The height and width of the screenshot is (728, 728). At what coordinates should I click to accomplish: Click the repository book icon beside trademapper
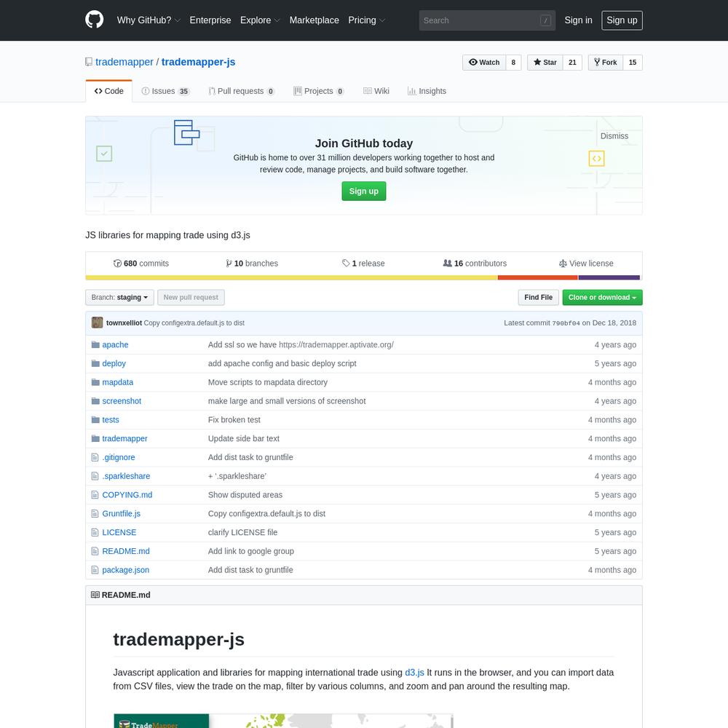coord(89,62)
